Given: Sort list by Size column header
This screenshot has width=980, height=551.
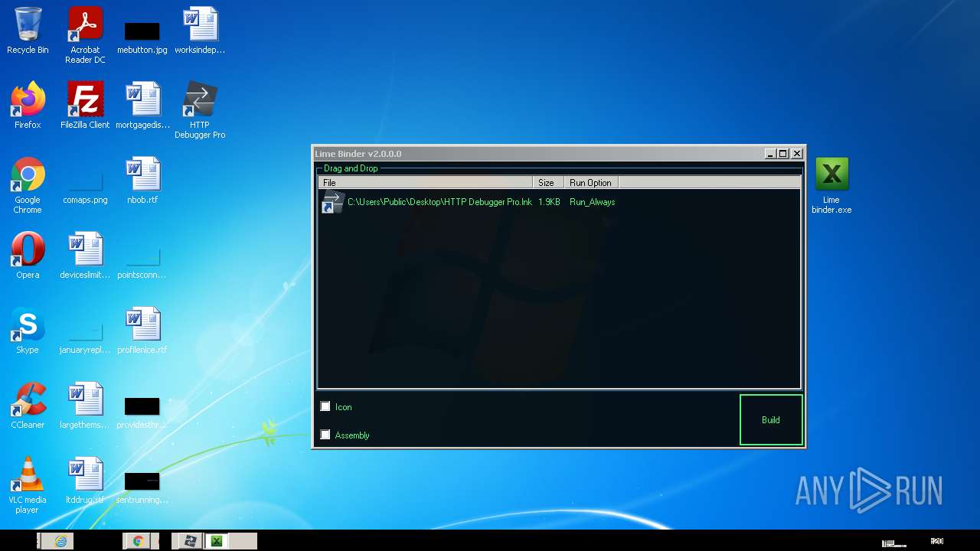Looking at the screenshot, I should [x=548, y=183].
